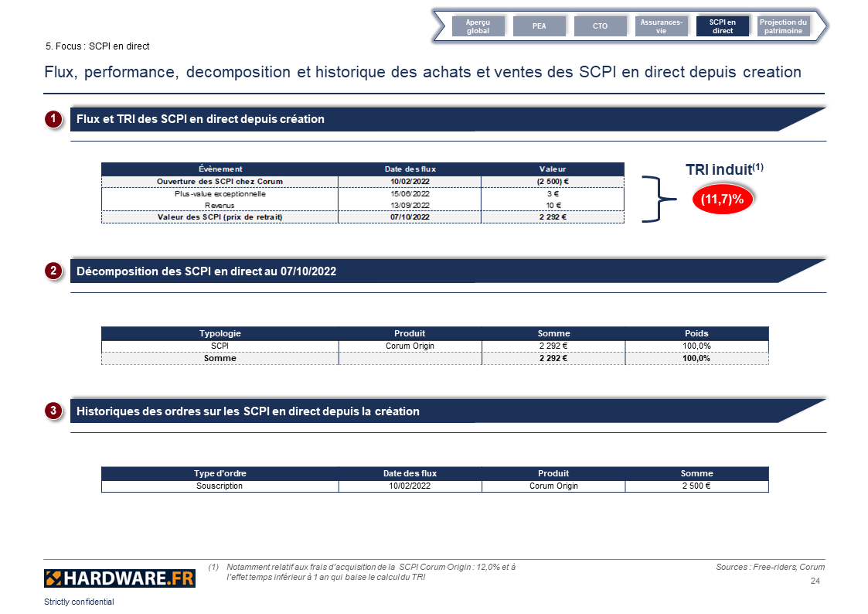The height and width of the screenshot is (614, 868).
Task: Click the date 13/09/2022
Action: click(x=410, y=206)
